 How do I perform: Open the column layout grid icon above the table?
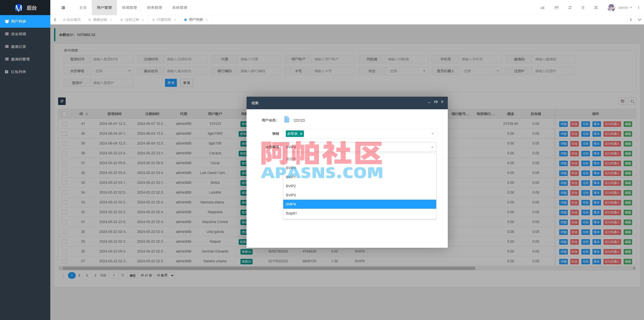click(x=622, y=101)
